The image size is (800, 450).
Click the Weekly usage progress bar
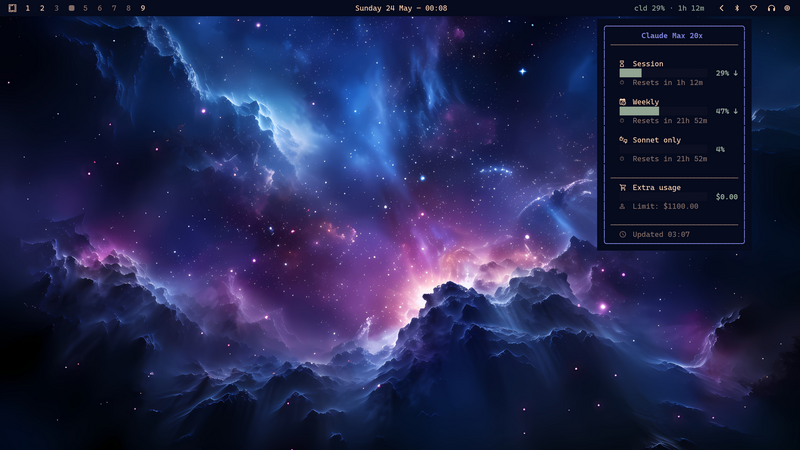[x=663, y=111]
